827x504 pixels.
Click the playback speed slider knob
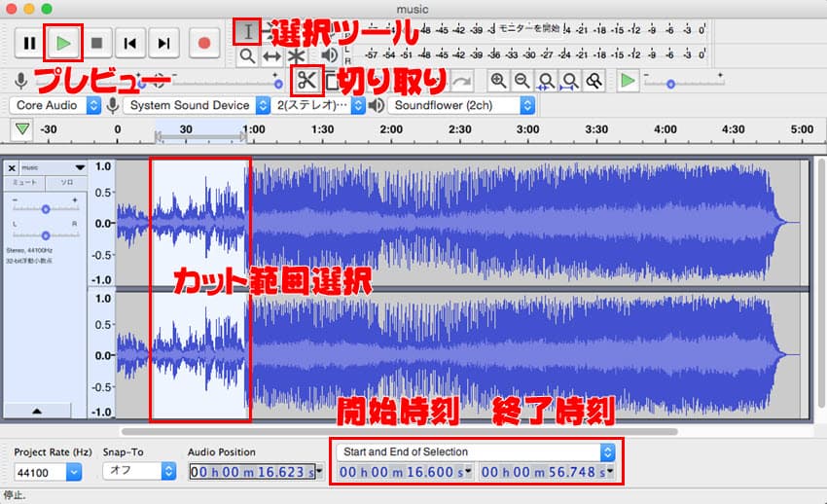tap(670, 84)
